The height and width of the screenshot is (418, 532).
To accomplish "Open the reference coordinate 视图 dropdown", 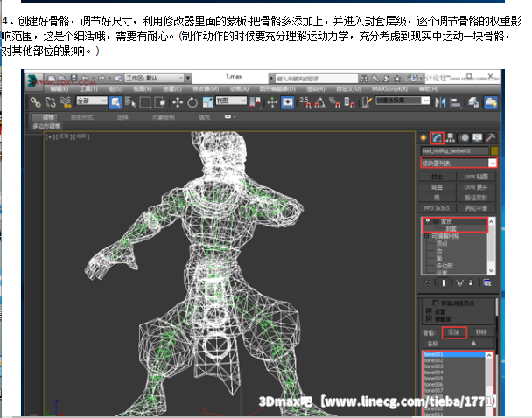I will coord(231,101).
